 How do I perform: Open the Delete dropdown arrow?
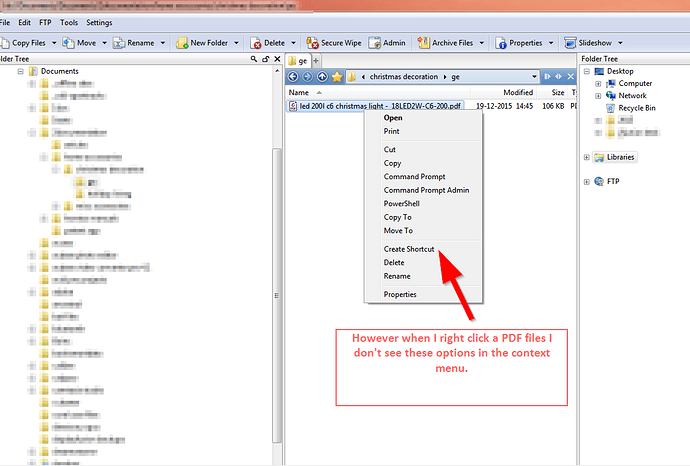[x=294, y=43]
